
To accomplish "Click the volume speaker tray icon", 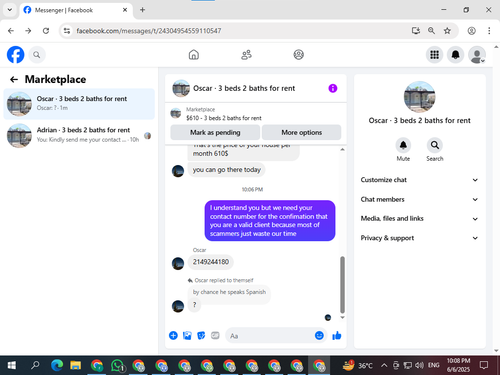I will 419,365.
